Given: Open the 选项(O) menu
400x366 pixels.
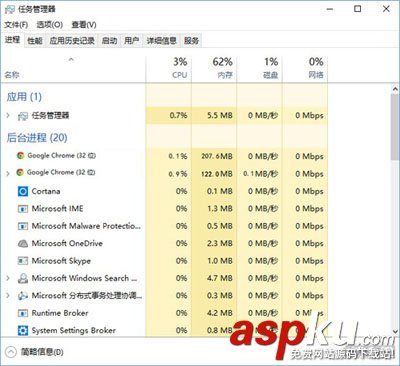Looking at the screenshot, I should tap(50, 25).
